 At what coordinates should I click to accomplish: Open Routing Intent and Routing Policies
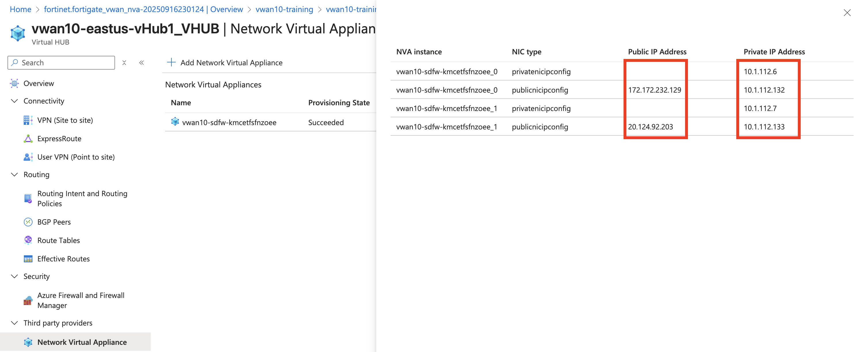click(x=82, y=198)
